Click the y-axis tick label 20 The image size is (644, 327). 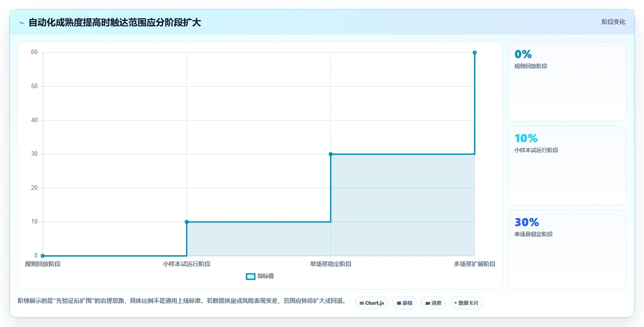point(34,188)
